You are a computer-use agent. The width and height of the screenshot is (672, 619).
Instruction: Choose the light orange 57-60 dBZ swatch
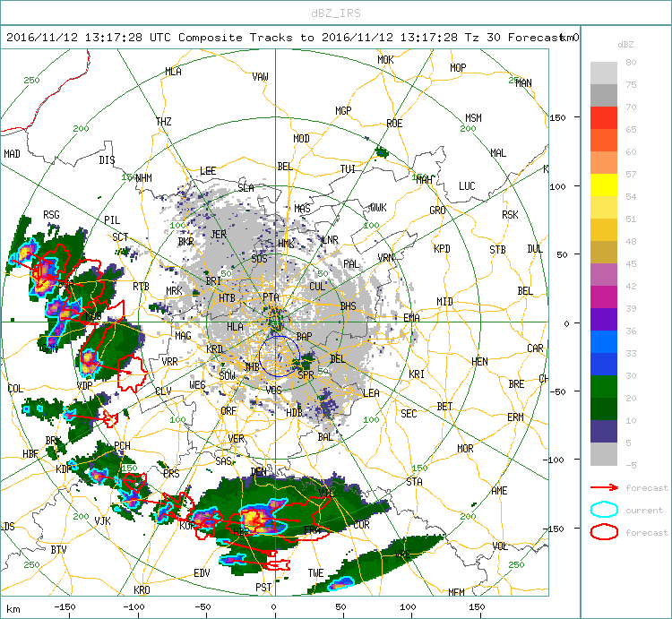coord(603,163)
